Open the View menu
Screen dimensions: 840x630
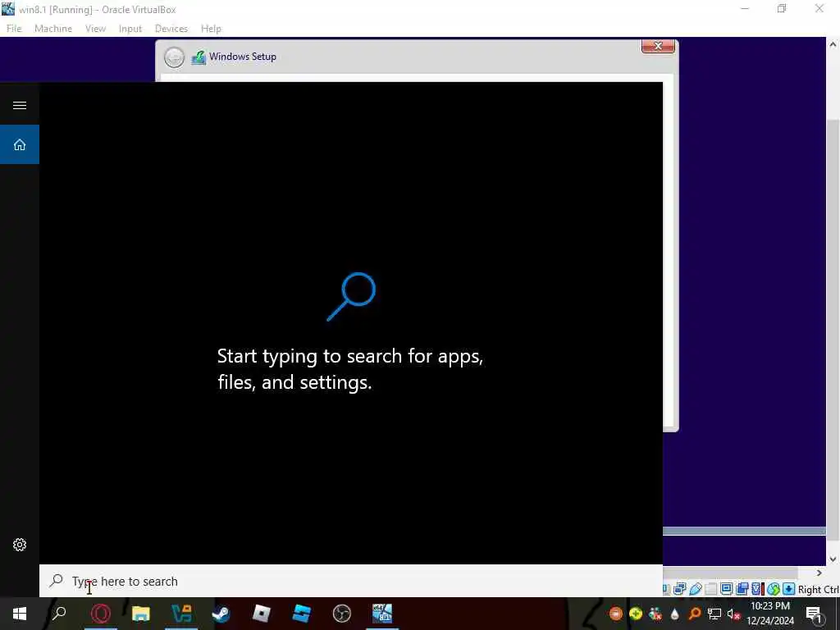pyautogui.click(x=95, y=29)
